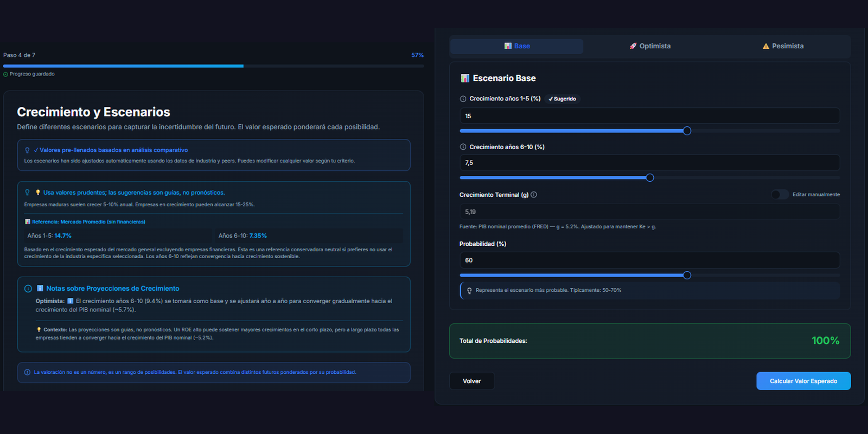Viewport: 868px width, 434px height.
Task: Click info icon beside Crecimiento años 6-10
Action: [463, 147]
